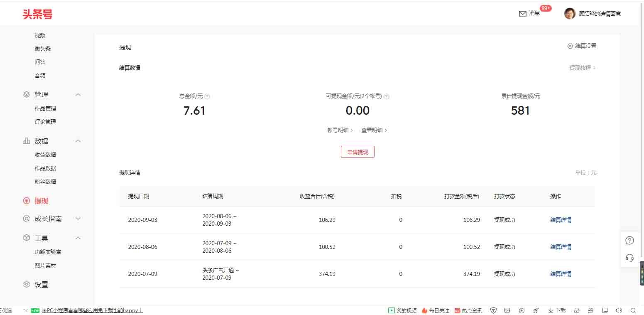Open 评论管理 in the sidebar
Viewport: 644px width, 315px height.
(x=45, y=122)
